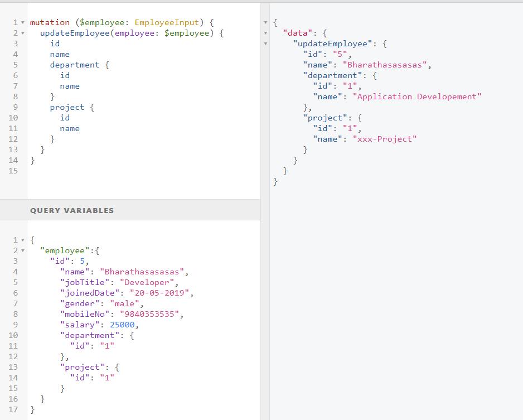Click department field on query line 5

pyautogui.click(x=75, y=65)
